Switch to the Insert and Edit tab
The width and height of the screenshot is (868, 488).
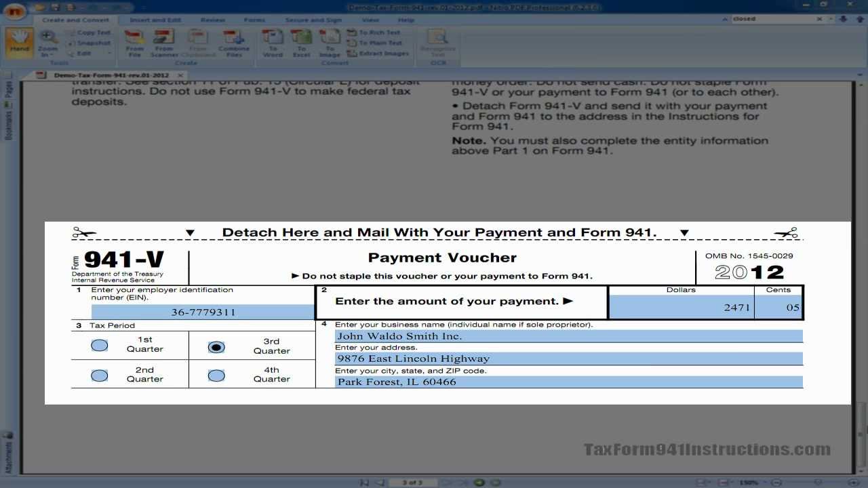(x=155, y=20)
